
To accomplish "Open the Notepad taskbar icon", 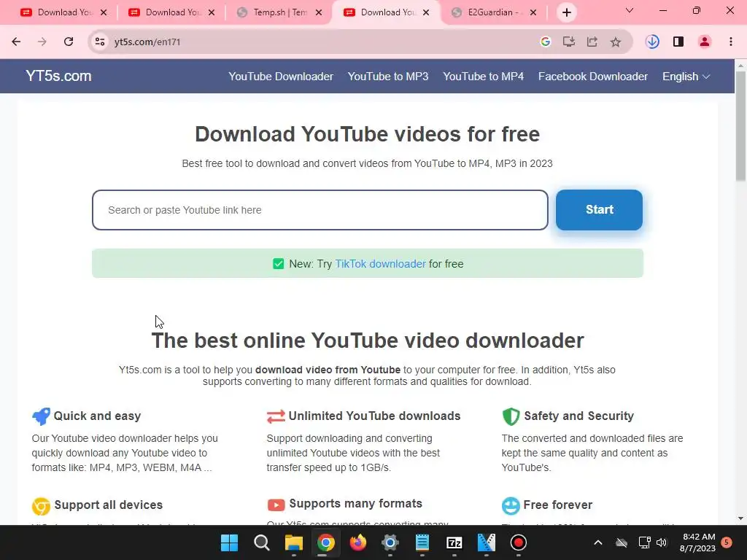I will tap(422, 542).
